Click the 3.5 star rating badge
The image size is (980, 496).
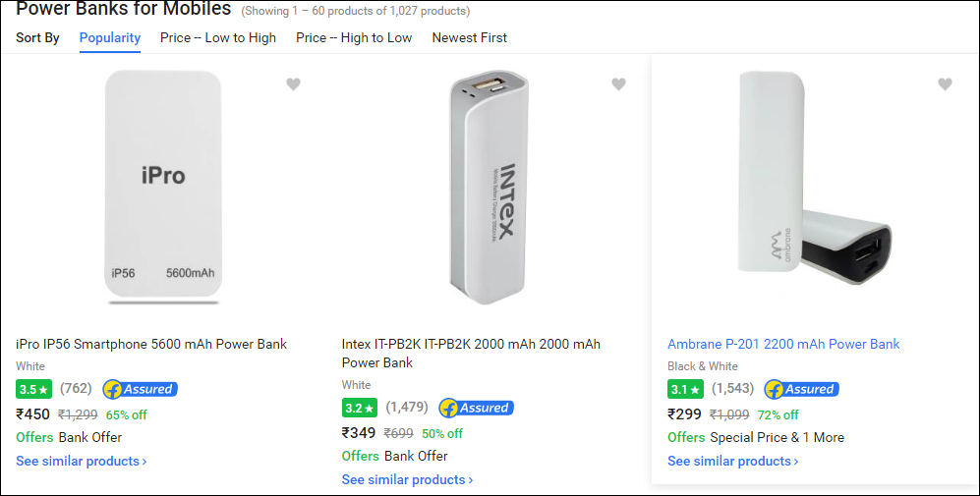coord(33,389)
